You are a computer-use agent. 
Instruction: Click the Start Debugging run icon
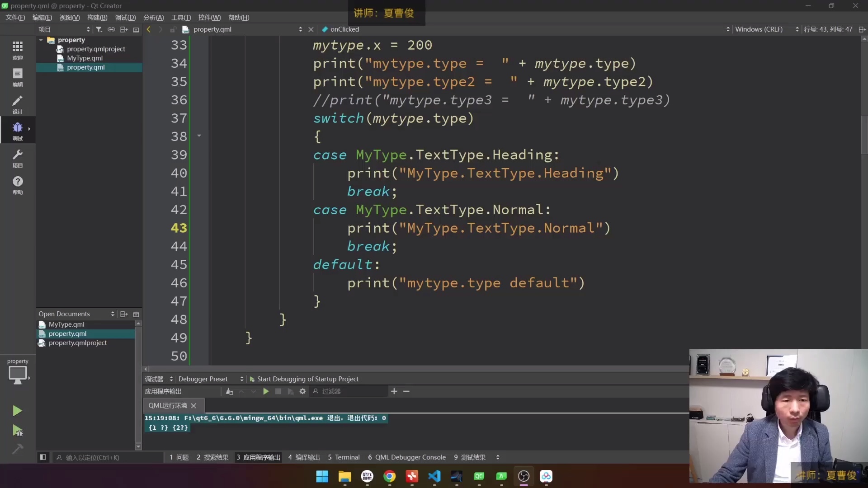click(17, 430)
